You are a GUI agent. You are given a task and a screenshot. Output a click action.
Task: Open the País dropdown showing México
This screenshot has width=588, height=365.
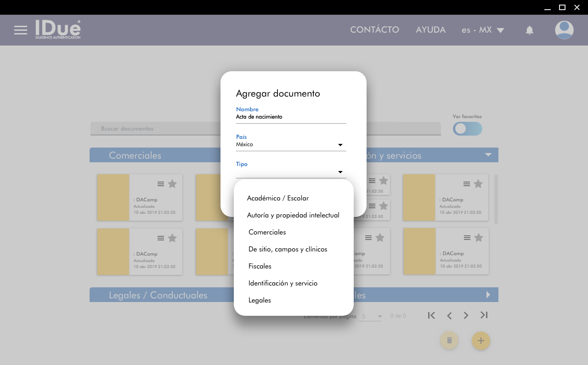click(x=290, y=145)
